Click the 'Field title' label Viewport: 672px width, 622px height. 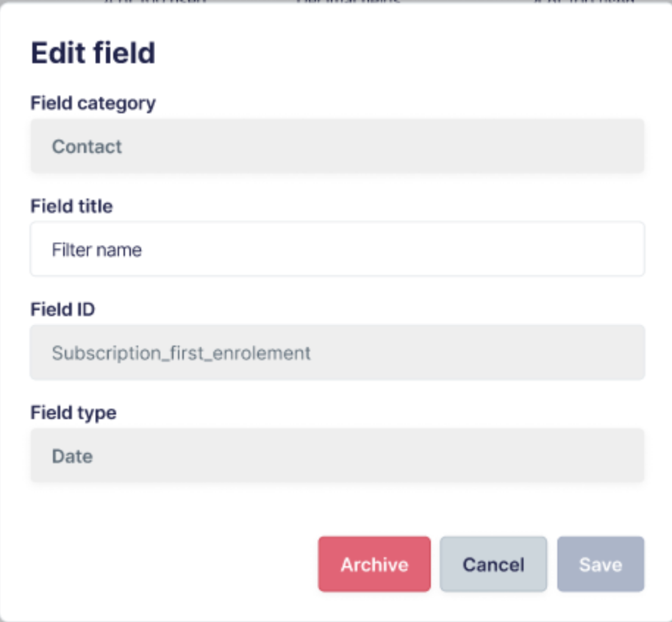(71, 206)
